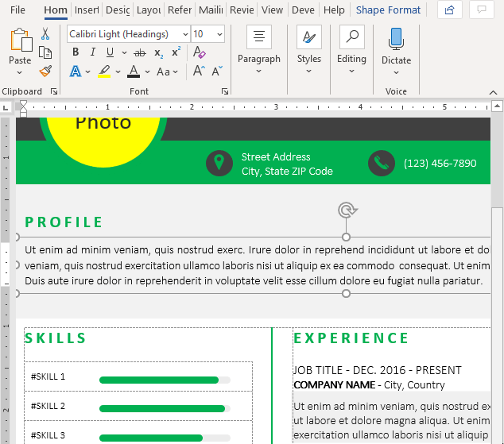
Task: Open the font name dropdown arrow
Action: click(185, 34)
